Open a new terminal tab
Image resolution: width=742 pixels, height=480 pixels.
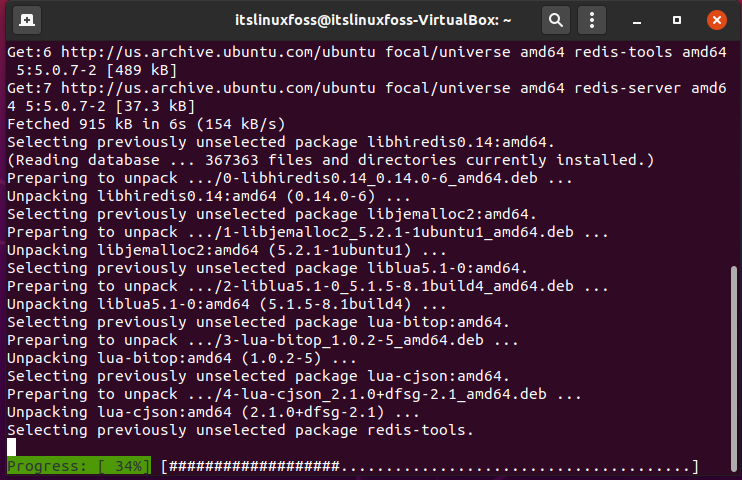tap(26, 20)
